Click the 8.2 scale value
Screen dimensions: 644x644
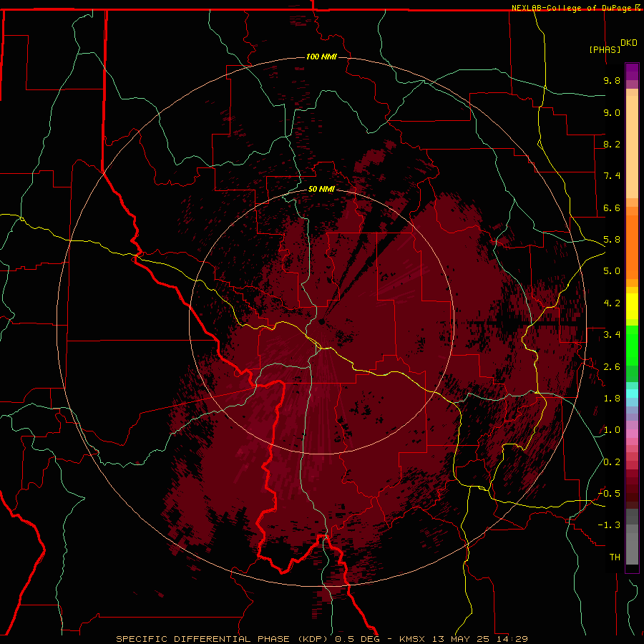coord(612,144)
